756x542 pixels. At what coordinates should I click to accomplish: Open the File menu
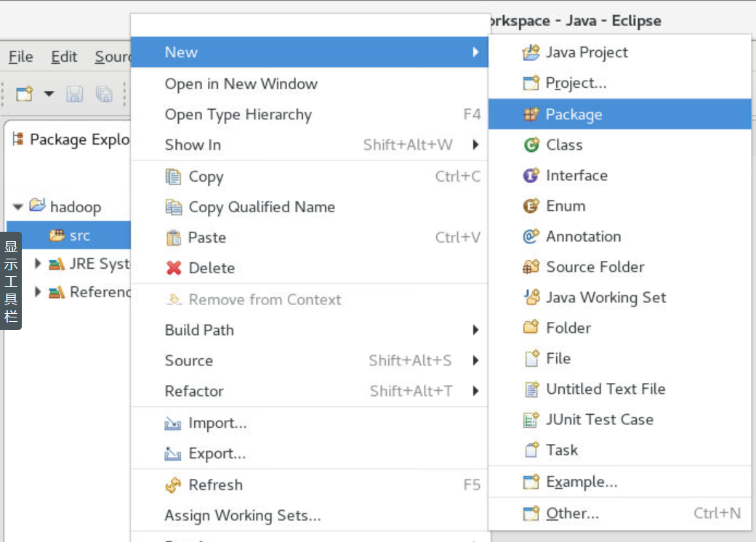(20, 57)
